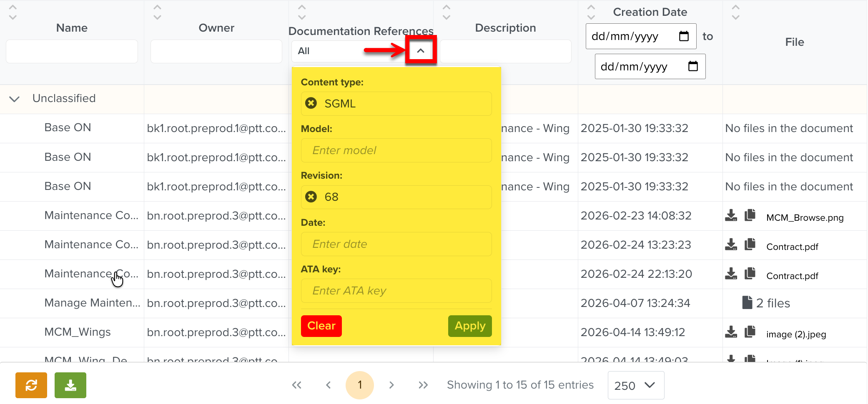Jump to the last page of results

(x=423, y=385)
